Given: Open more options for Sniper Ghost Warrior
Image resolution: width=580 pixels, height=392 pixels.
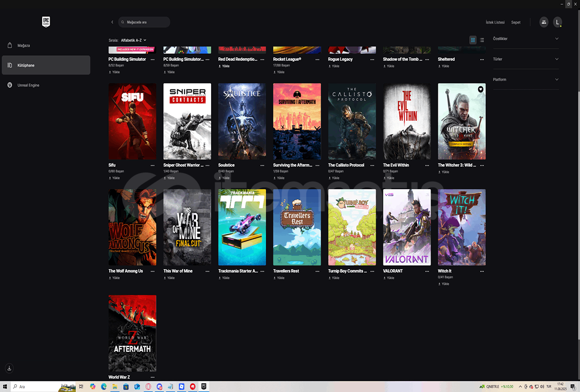Looking at the screenshot, I should 207,166.
